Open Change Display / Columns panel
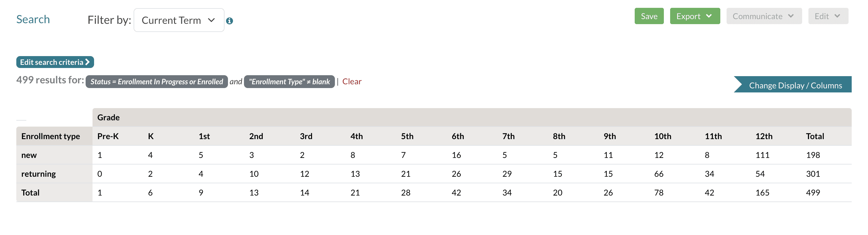This screenshot has height=235, width=868. [x=795, y=85]
